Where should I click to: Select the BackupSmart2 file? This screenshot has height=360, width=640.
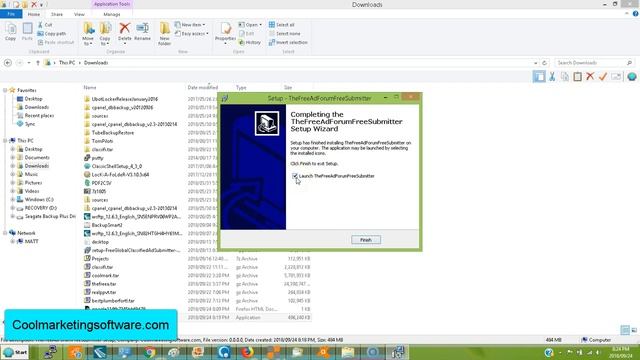point(107,225)
